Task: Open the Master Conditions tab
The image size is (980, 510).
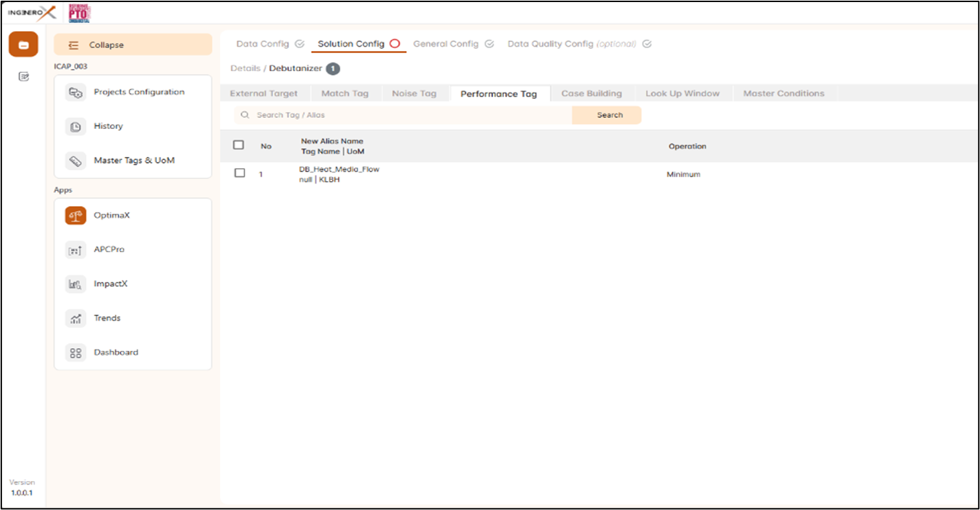Action: point(783,94)
